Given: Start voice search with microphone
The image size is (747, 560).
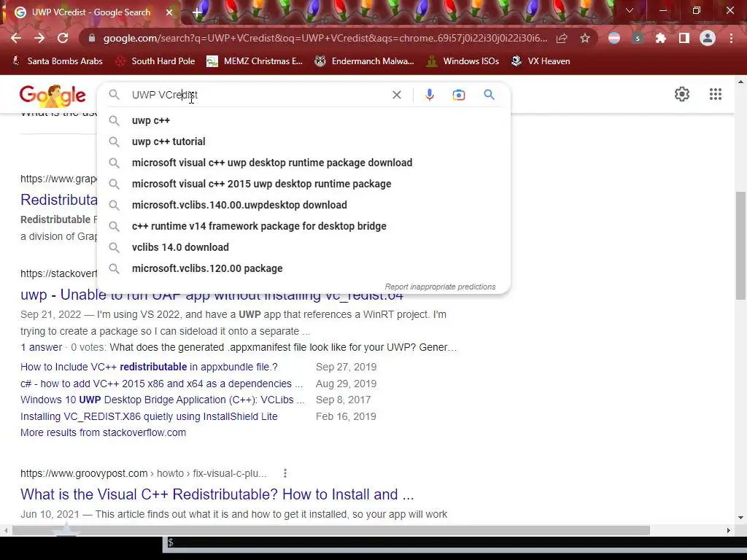Looking at the screenshot, I should pyautogui.click(x=429, y=95).
